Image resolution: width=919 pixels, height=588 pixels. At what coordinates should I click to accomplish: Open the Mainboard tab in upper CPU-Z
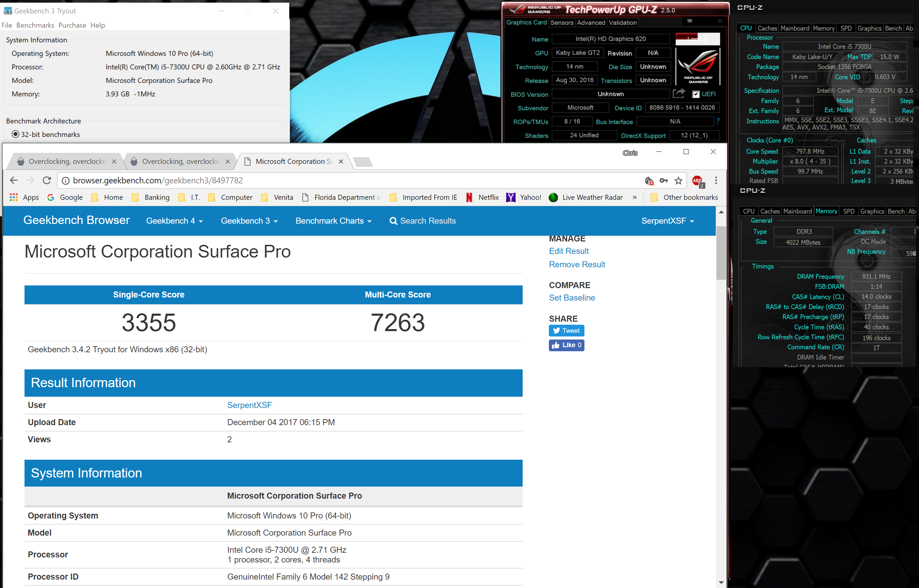click(795, 28)
